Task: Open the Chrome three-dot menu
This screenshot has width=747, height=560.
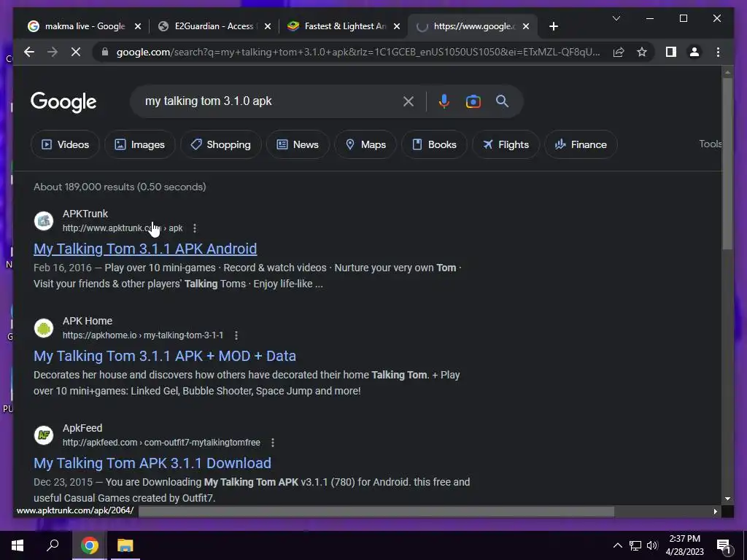Action: [x=718, y=52]
